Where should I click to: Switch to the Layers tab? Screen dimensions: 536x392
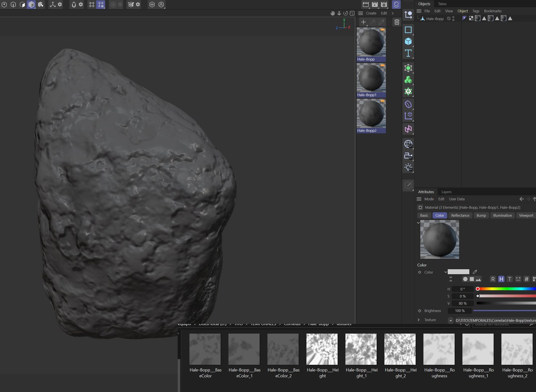pos(446,192)
